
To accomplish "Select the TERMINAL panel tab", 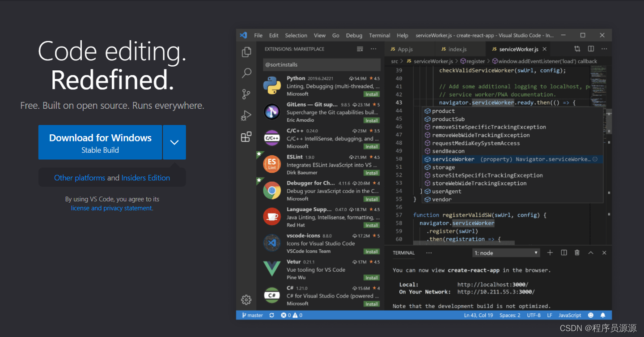I will pos(404,253).
